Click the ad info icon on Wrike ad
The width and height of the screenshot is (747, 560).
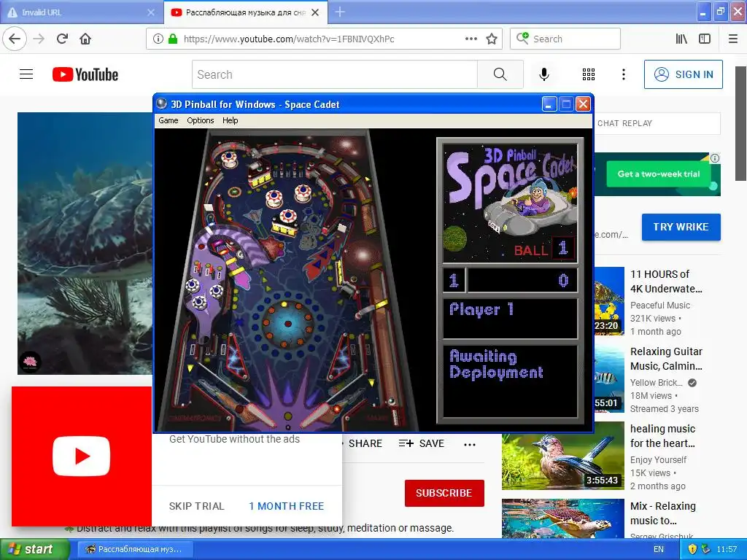[x=715, y=158]
